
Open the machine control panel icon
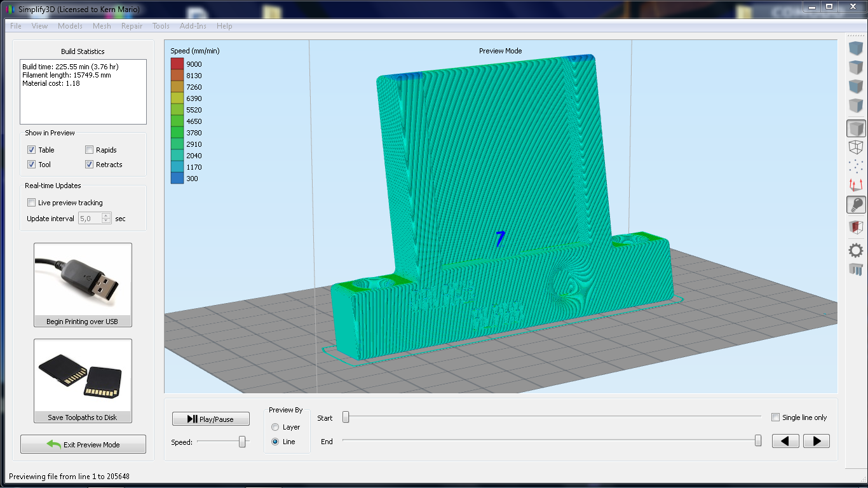856,269
